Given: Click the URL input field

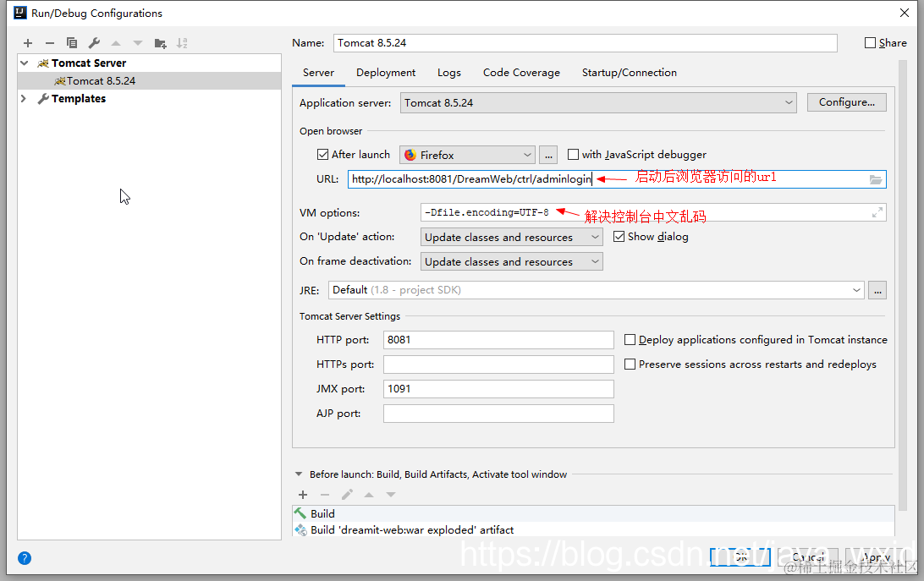Looking at the screenshot, I should pos(617,179).
